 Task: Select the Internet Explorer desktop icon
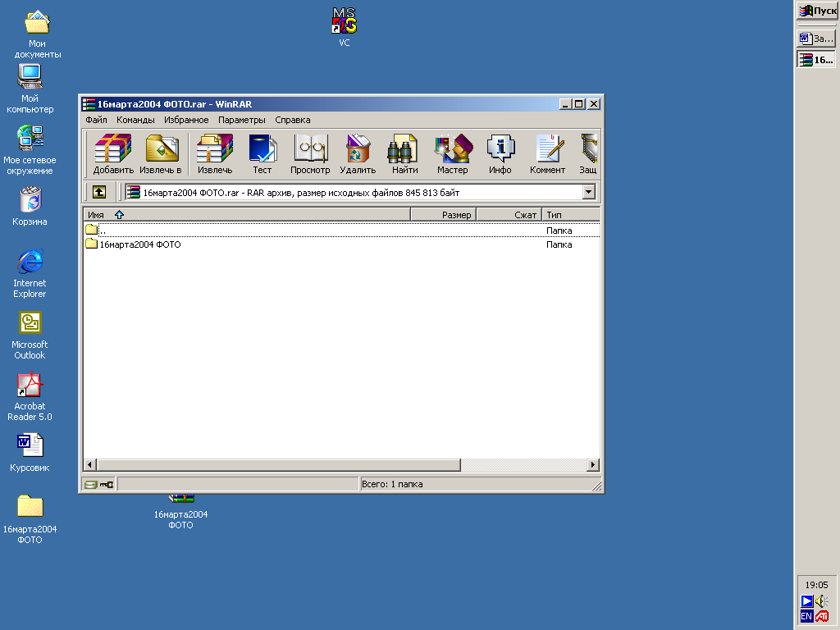click(x=30, y=273)
